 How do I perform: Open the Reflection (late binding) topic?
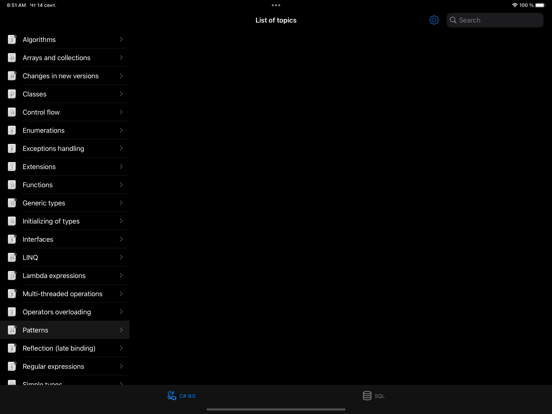(x=65, y=348)
